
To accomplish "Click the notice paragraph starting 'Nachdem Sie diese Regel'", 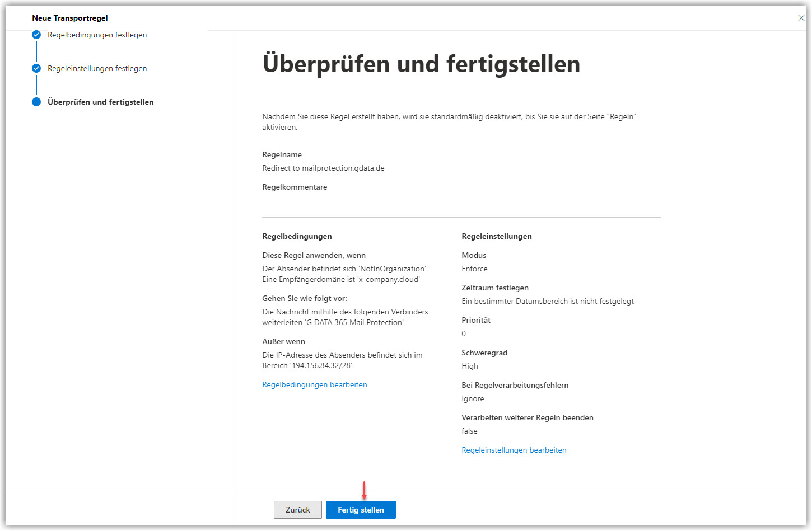I will (x=449, y=122).
